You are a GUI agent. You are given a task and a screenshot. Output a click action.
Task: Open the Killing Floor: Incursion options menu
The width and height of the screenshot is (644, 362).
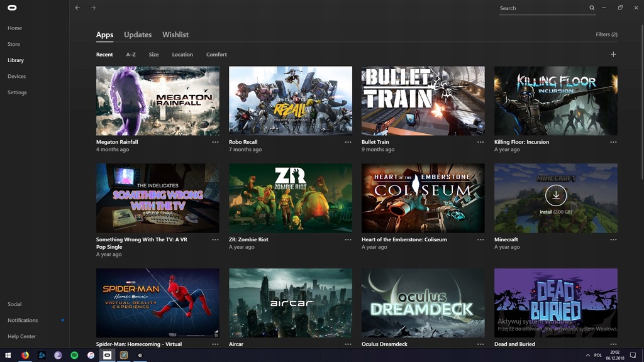pos(613,142)
